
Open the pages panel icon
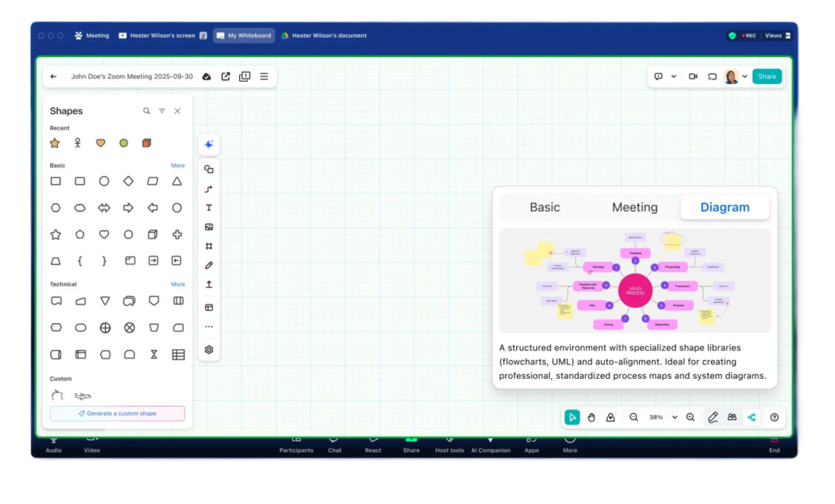[245, 76]
